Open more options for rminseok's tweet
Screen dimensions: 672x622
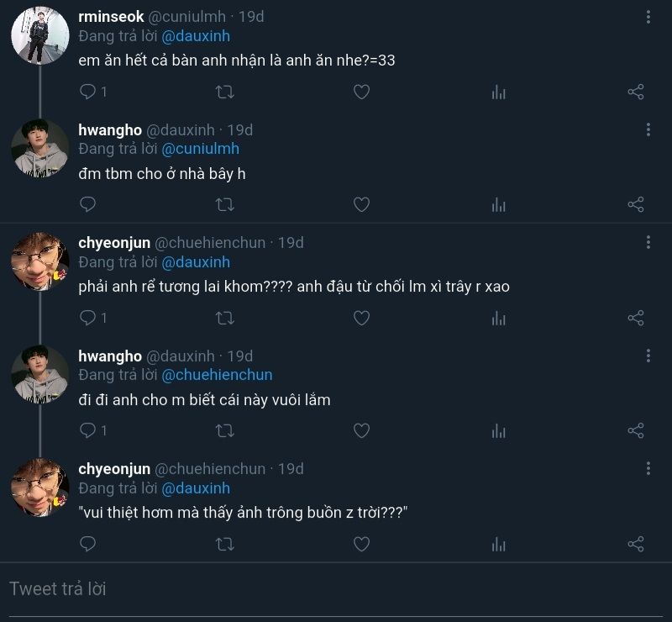(648, 17)
